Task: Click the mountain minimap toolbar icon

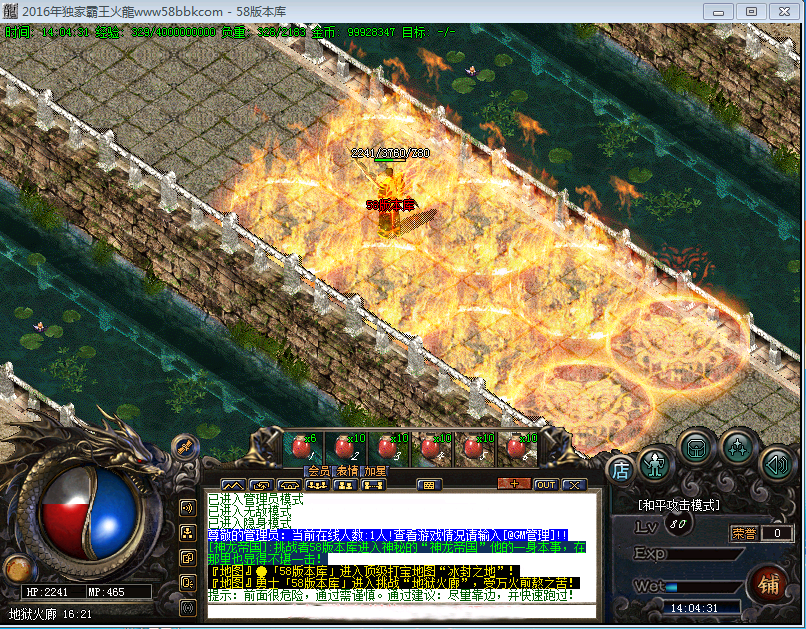Action: pyautogui.click(x=233, y=485)
